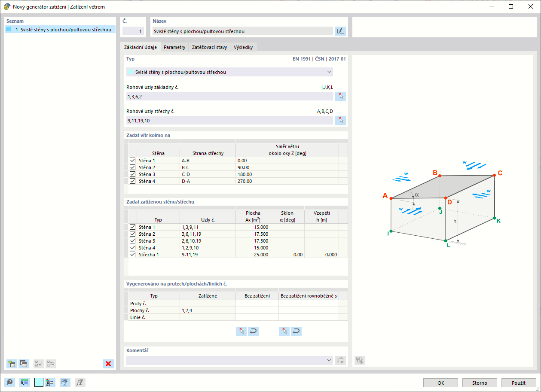Open the comment library icon
Viewport: 541px width, 392px height.
point(340,360)
